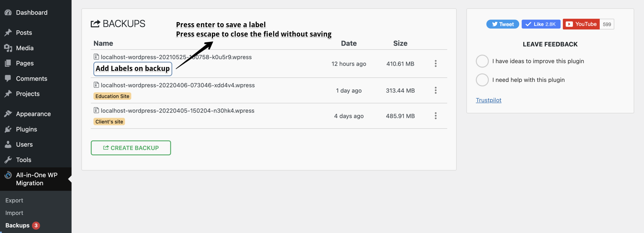The height and width of the screenshot is (233, 644).
Task: Click the Appearance paintbrush icon
Action: [x=8, y=114]
